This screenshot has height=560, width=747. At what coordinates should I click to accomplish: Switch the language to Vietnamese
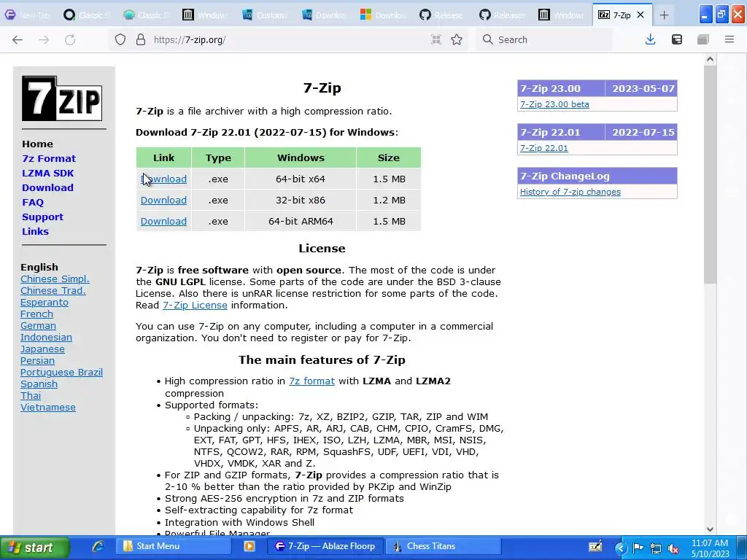[x=48, y=407]
